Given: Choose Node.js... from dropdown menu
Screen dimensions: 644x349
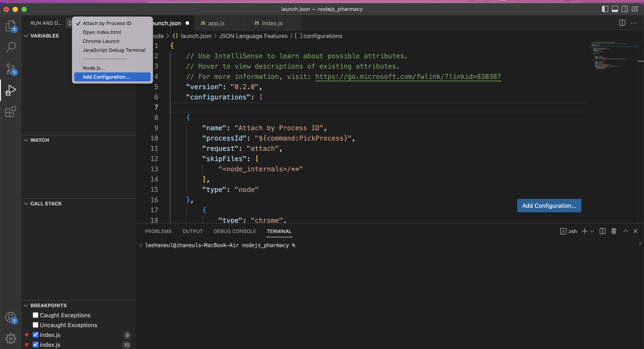Looking at the screenshot, I should [112, 68].
